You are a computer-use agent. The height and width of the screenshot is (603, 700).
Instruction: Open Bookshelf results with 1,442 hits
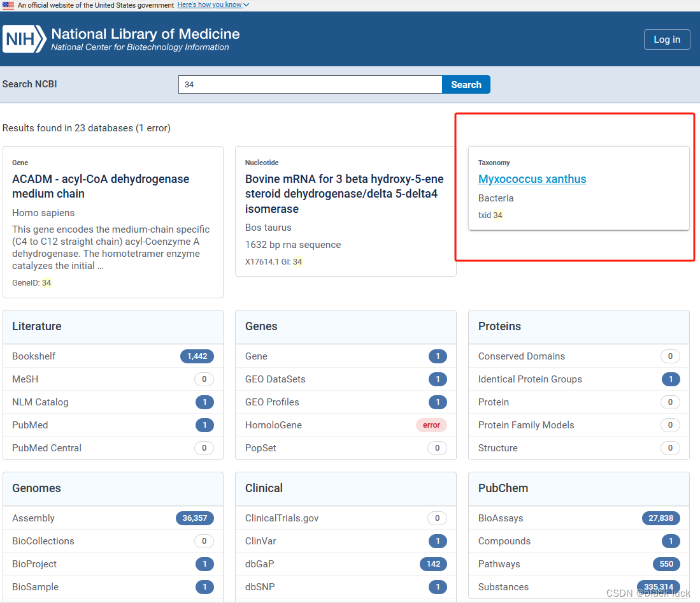[113, 356]
